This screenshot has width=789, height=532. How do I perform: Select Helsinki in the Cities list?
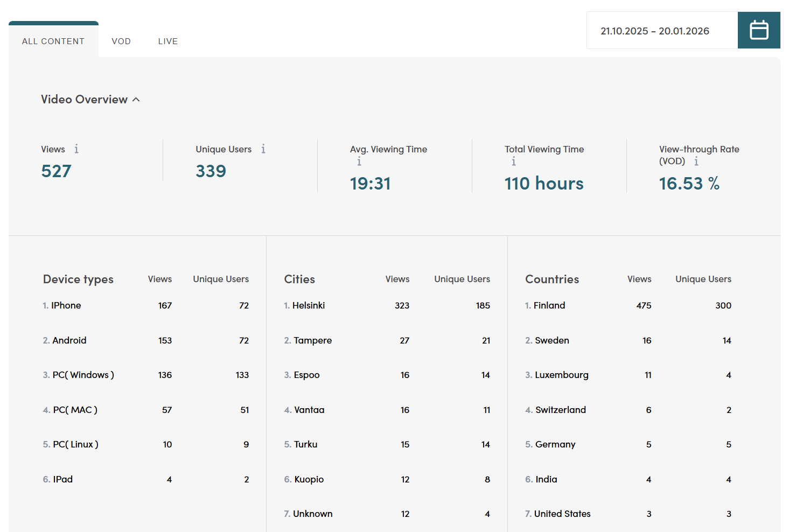tap(309, 305)
